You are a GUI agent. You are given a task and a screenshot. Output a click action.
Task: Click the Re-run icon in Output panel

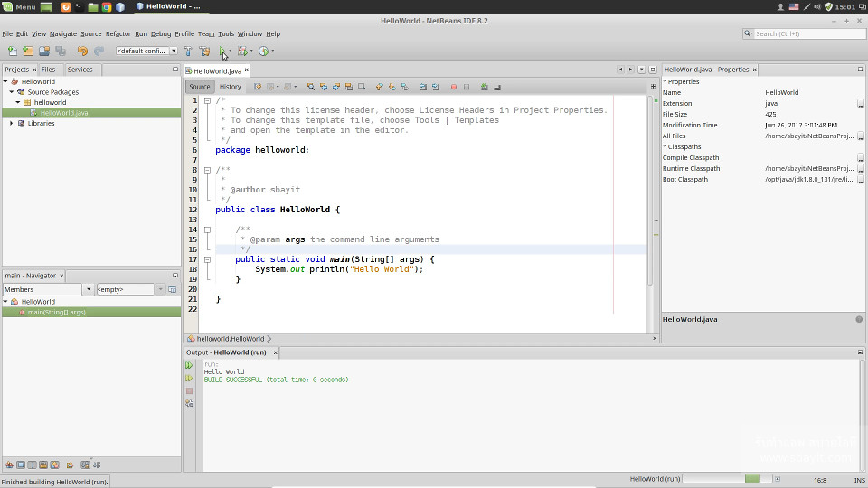tap(189, 365)
